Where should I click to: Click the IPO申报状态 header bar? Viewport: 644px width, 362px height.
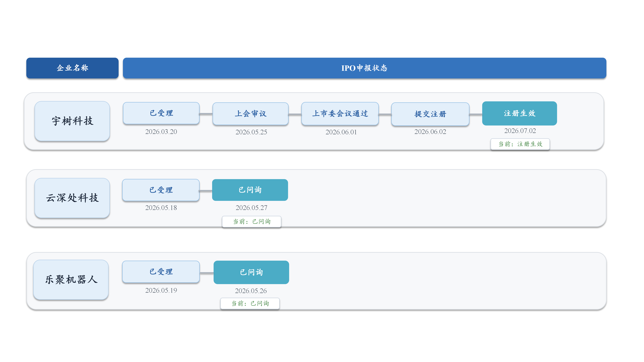(364, 68)
